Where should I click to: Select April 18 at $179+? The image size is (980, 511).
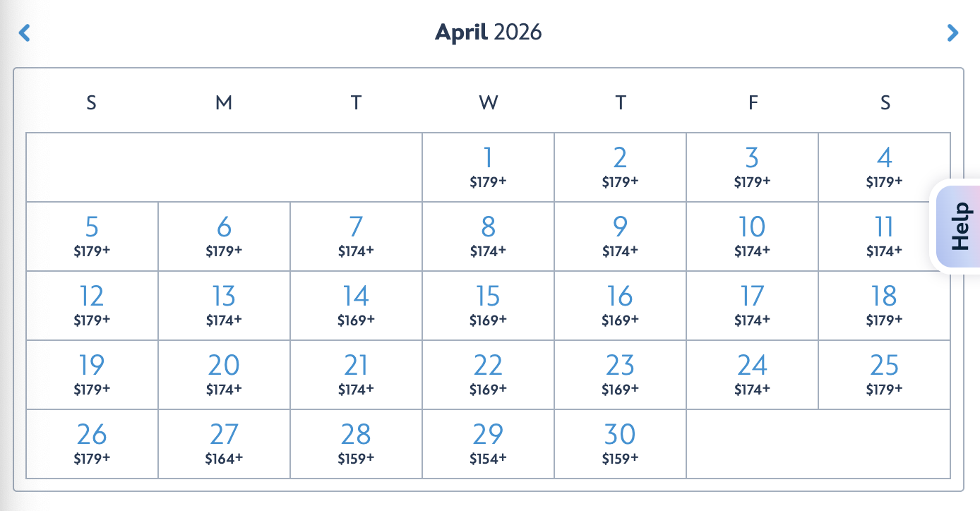[884, 306]
